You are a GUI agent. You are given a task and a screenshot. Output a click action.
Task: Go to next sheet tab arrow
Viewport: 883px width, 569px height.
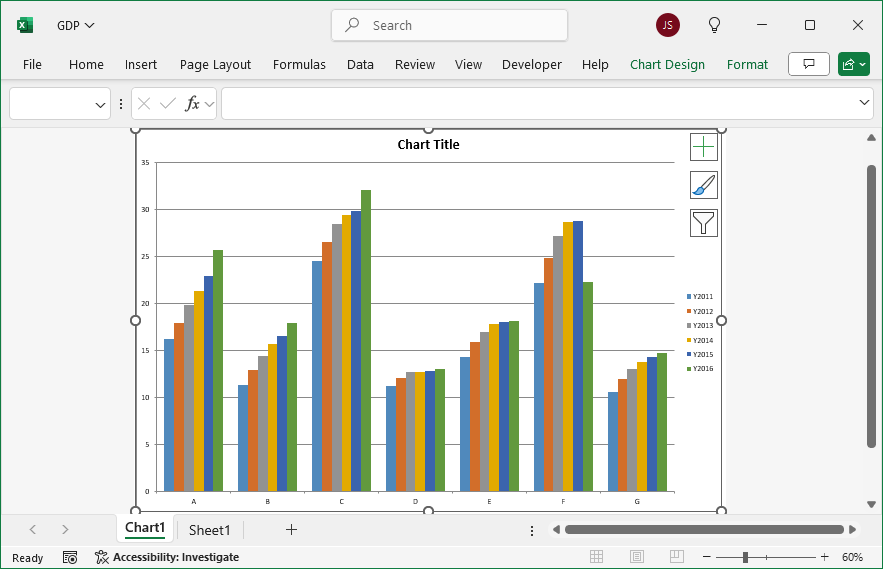pos(65,530)
